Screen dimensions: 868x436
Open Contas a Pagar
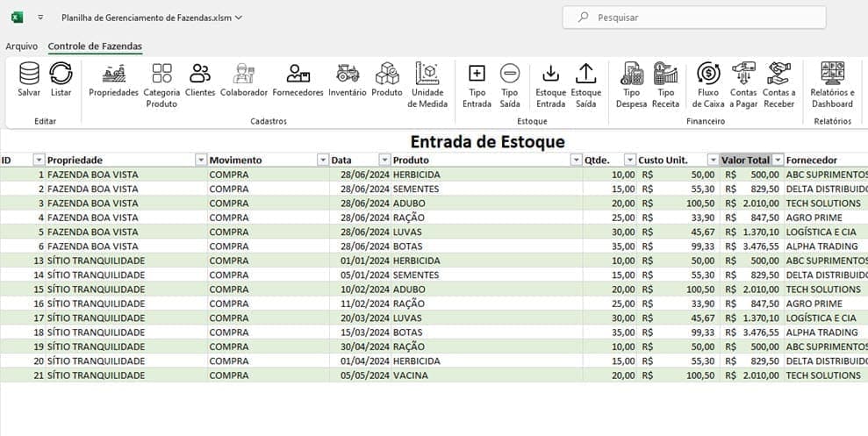pos(743,85)
